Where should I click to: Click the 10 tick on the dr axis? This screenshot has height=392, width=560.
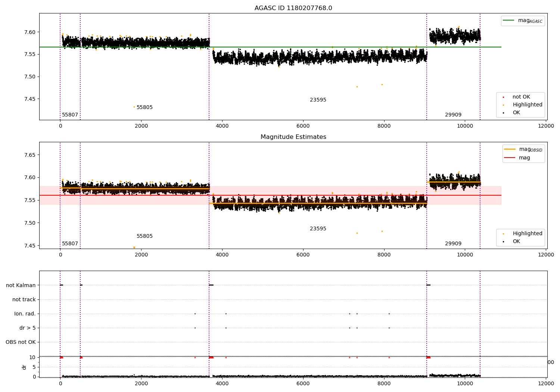point(32,357)
